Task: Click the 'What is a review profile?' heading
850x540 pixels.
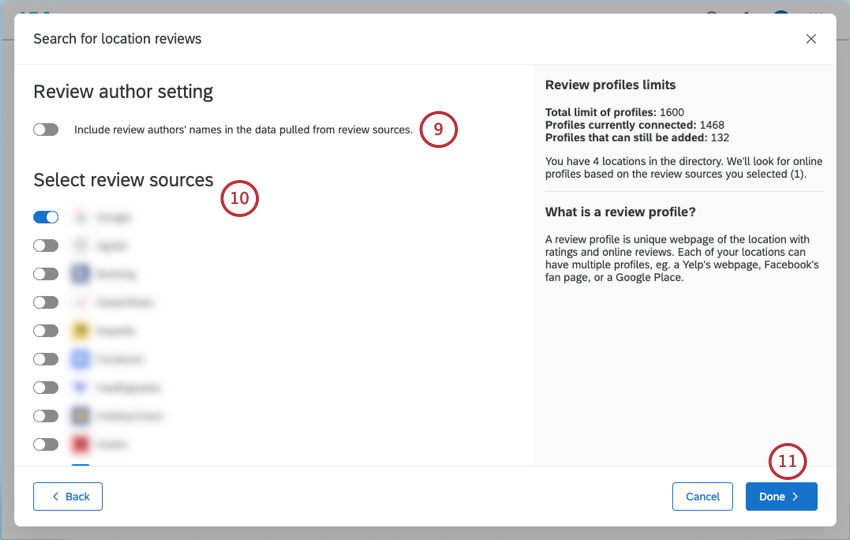Action: tap(620, 212)
